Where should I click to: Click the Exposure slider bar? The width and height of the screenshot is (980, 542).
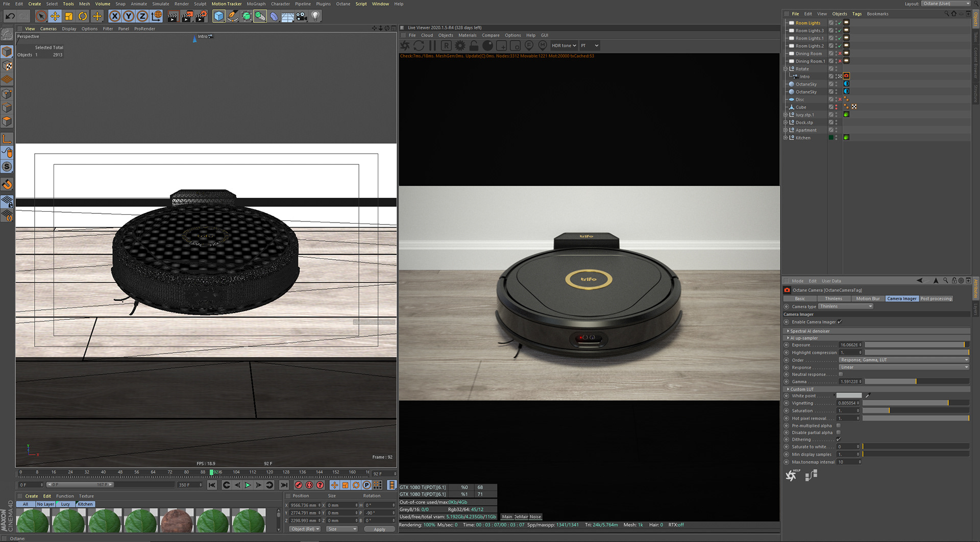[917, 346]
